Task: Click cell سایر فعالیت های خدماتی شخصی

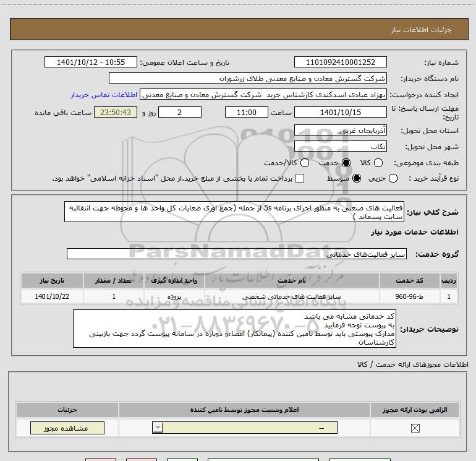Action: (292, 296)
